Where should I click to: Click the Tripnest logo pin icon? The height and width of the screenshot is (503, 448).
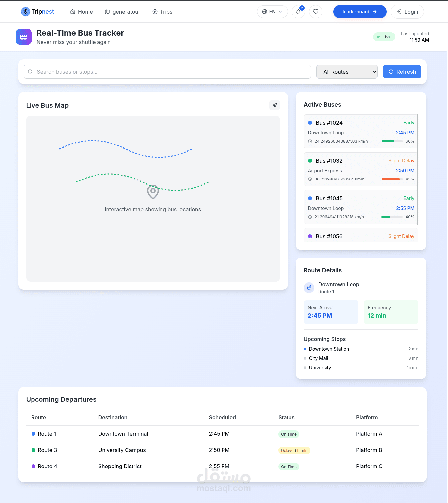coord(25,12)
